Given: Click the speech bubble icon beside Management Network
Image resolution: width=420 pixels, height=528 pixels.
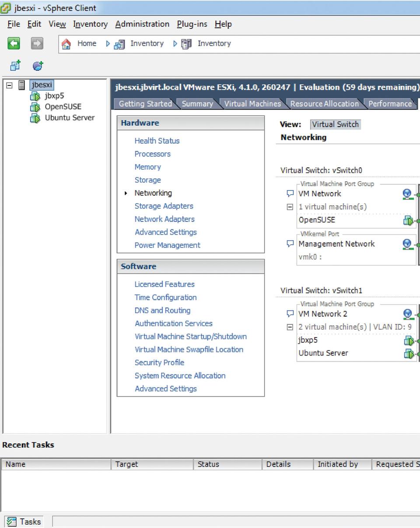Looking at the screenshot, I should point(290,244).
